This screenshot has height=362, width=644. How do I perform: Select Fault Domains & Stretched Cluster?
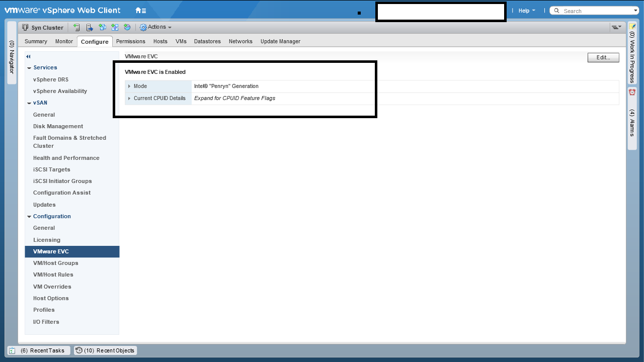click(x=69, y=142)
